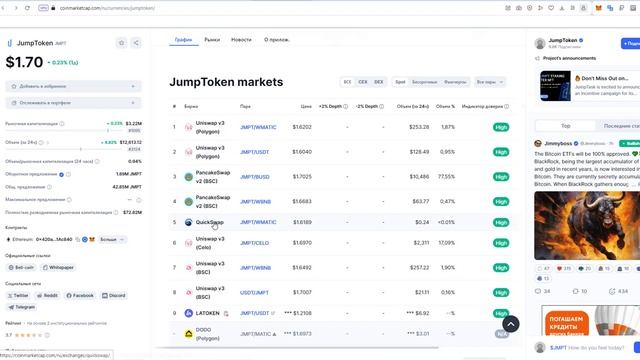Switch to the chart tab
640x360 pixels.
(x=183, y=40)
